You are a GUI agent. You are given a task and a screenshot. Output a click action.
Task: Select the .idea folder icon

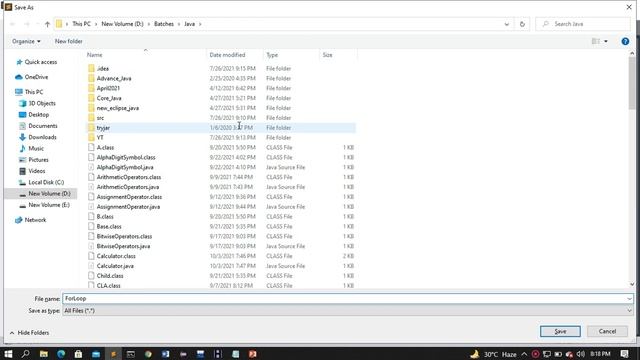click(91, 68)
